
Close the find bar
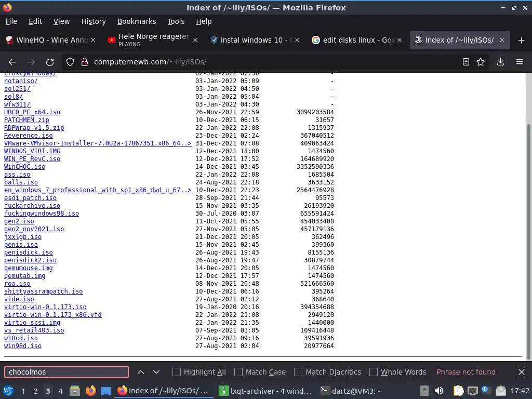click(x=522, y=372)
